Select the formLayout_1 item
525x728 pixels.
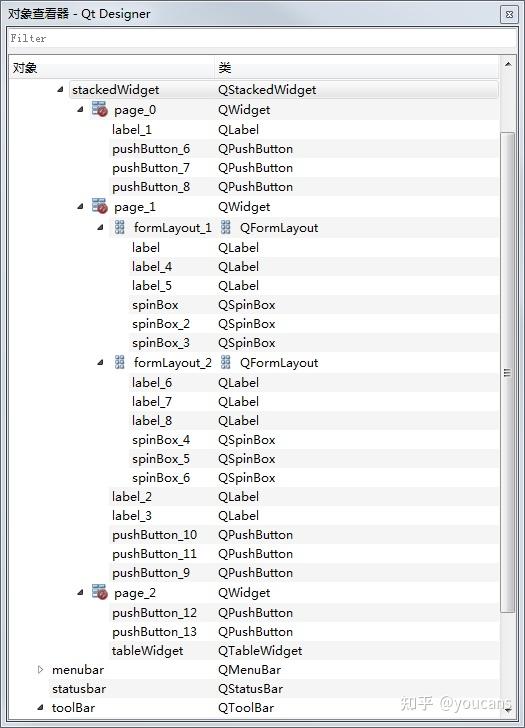point(173,228)
